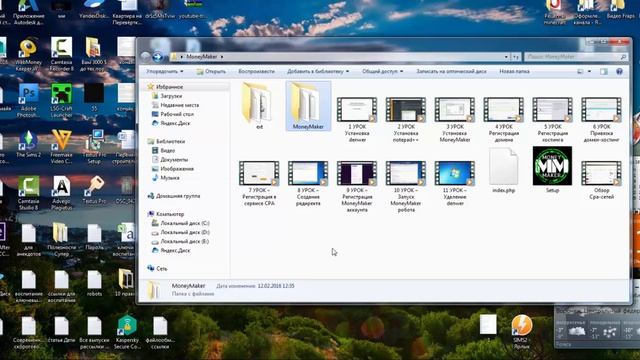Click Camtasia Studio 8 desktop icon

click(28, 193)
